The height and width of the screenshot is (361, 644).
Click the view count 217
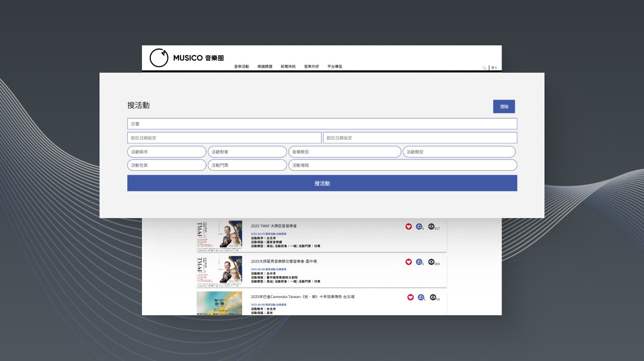(437, 229)
